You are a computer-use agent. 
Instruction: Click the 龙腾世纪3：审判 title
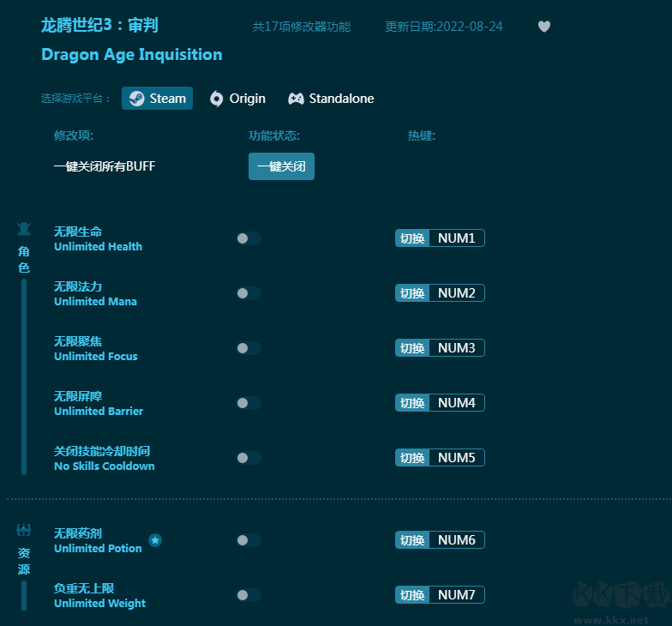pyautogui.click(x=99, y=25)
